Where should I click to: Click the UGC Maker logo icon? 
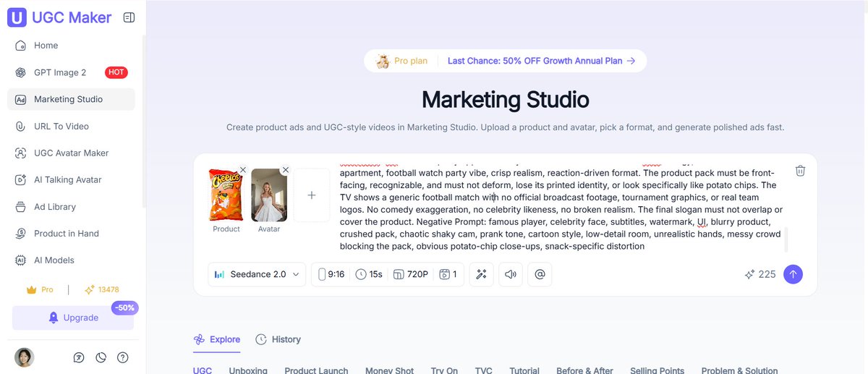tap(17, 17)
